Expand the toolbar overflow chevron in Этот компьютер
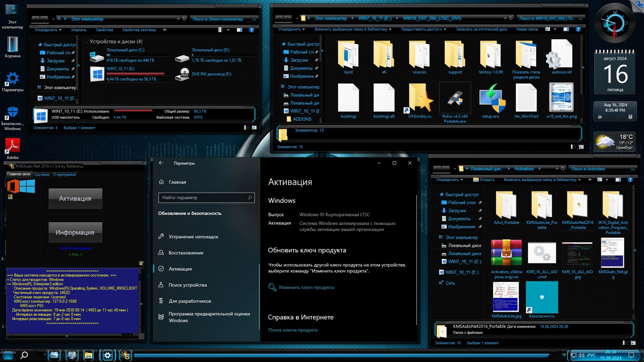The width and height of the screenshot is (644, 362). (x=164, y=30)
